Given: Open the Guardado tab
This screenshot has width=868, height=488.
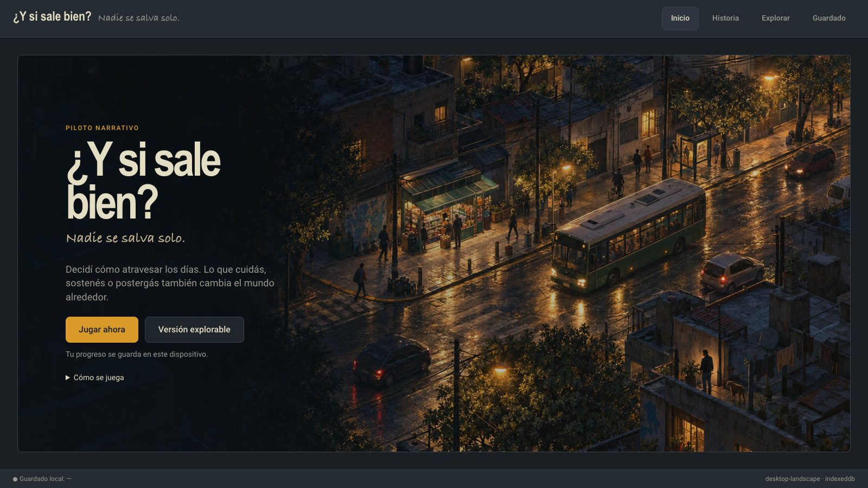Looking at the screenshot, I should [829, 18].
